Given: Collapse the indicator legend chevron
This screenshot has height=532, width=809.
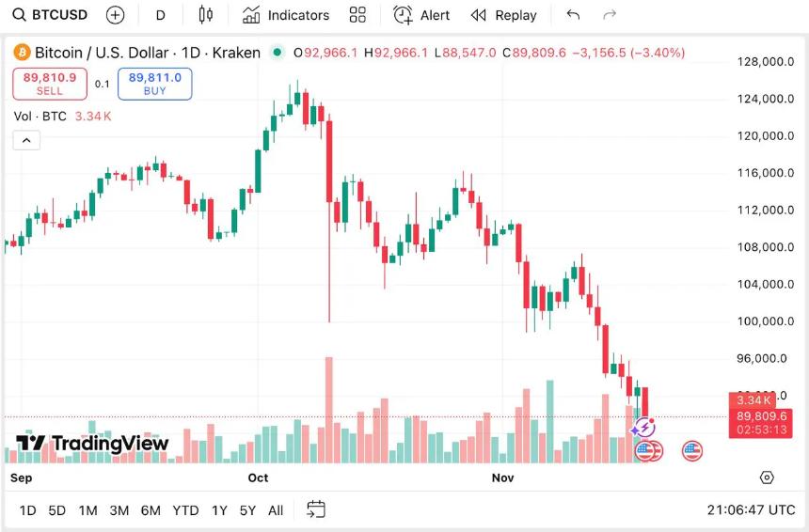Looking at the screenshot, I should [26, 140].
